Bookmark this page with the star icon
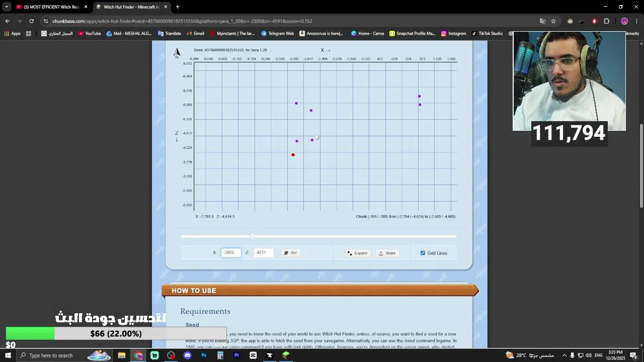Viewport: 644px width, 362px height. [x=553, y=21]
